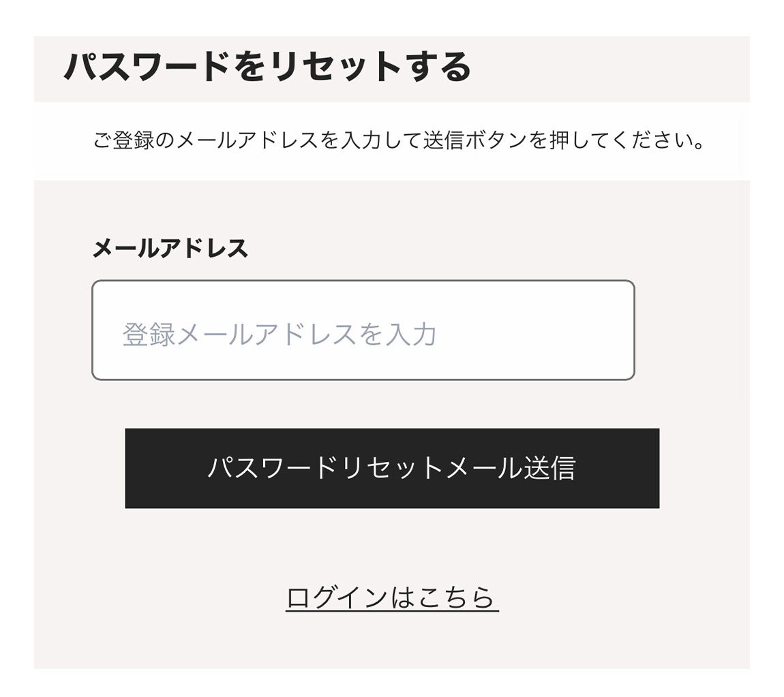Follow the underlined login link
Screen dimensions: 784x697
(392, 598)
